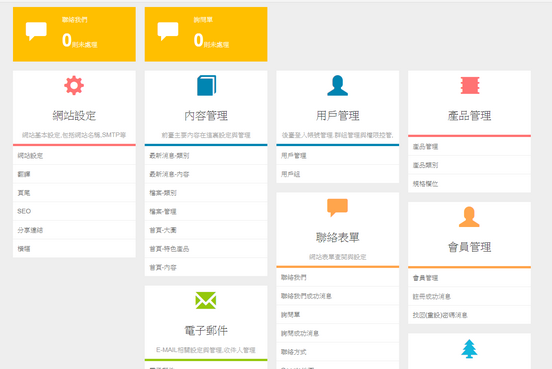Click the orange speech bubble icon for 聯絡表單
The height and width of the screenshot is (369, 552).
(x=338, y=207)
